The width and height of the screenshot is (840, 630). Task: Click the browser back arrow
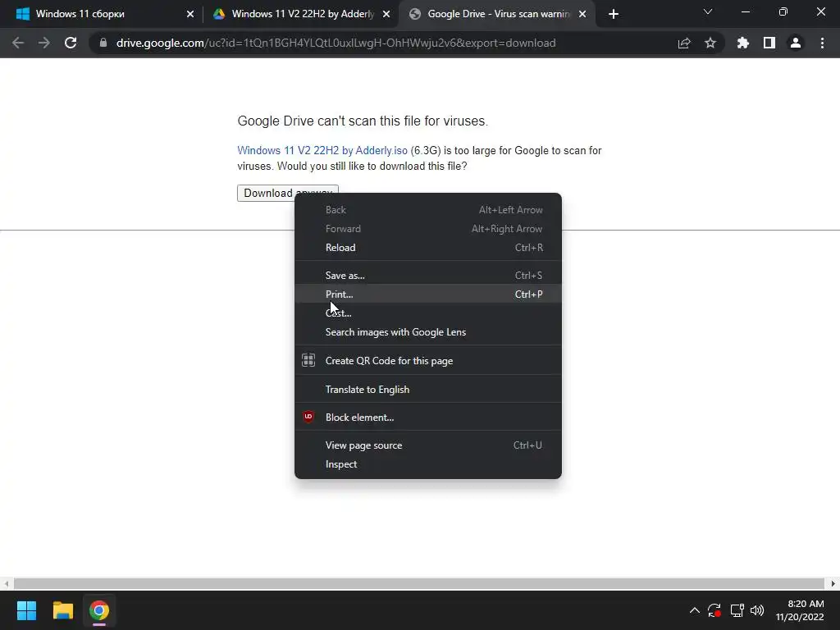tap(18, 43)
